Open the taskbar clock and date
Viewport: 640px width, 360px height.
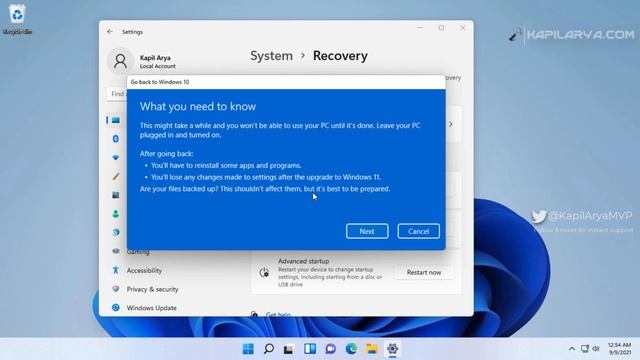[619, 349]
